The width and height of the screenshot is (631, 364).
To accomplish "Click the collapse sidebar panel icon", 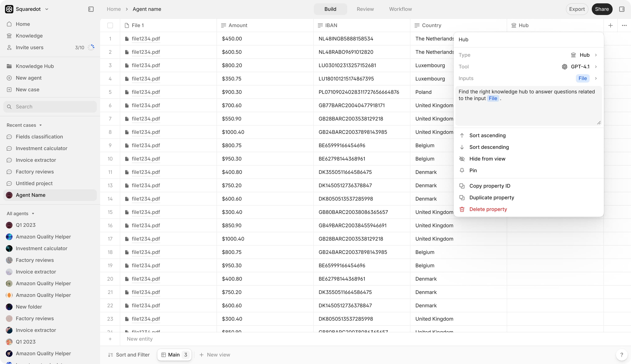I will click(x=91, y=9).
